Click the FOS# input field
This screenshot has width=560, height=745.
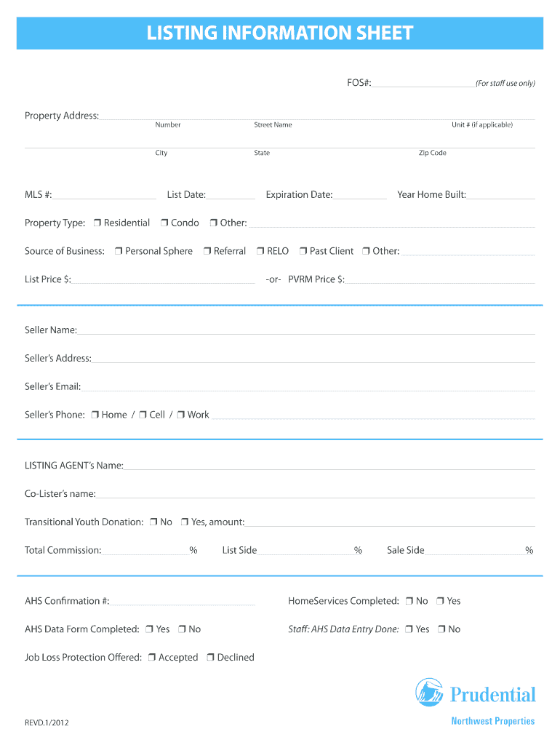pyautogui.click(x=423, y=84)
